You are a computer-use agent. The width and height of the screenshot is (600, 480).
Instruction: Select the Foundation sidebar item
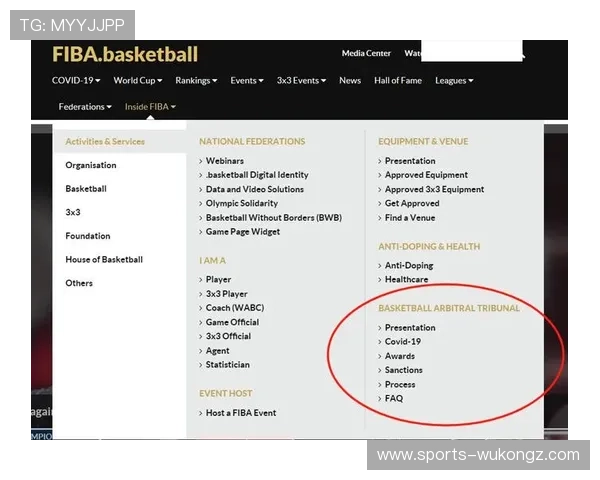(88, 236)
